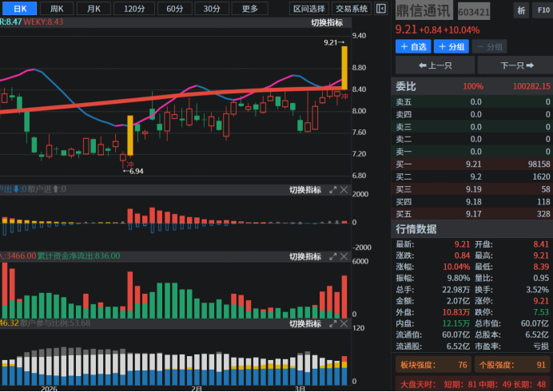
Task: Open the 交易系统 trading system button
Action: [352, 9]
